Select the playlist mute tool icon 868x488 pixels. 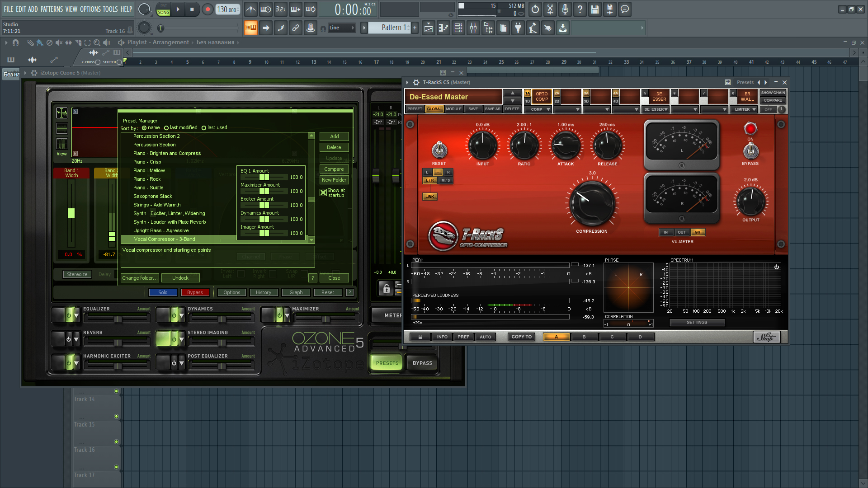pos(59,42)
